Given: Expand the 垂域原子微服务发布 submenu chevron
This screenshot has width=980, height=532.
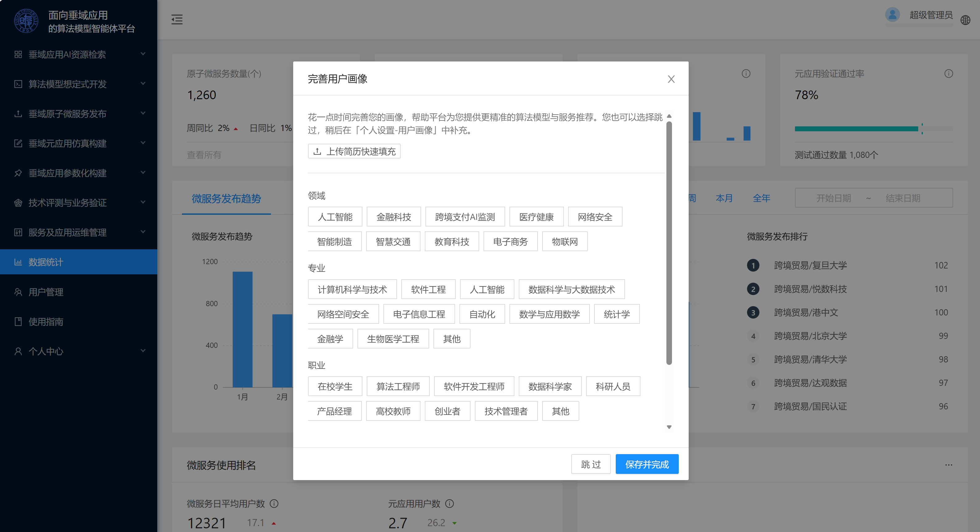Looking at the screenshot, I should coord(143,113).
